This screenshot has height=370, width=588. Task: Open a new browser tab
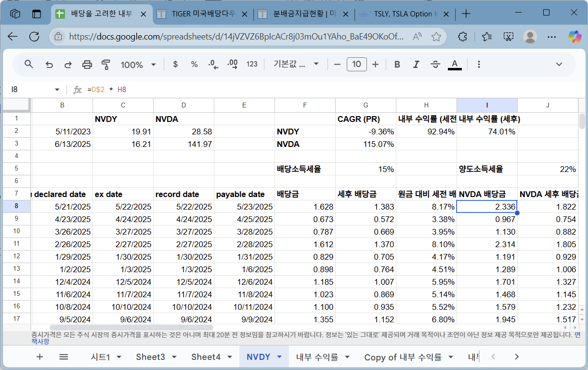[466, 13]
